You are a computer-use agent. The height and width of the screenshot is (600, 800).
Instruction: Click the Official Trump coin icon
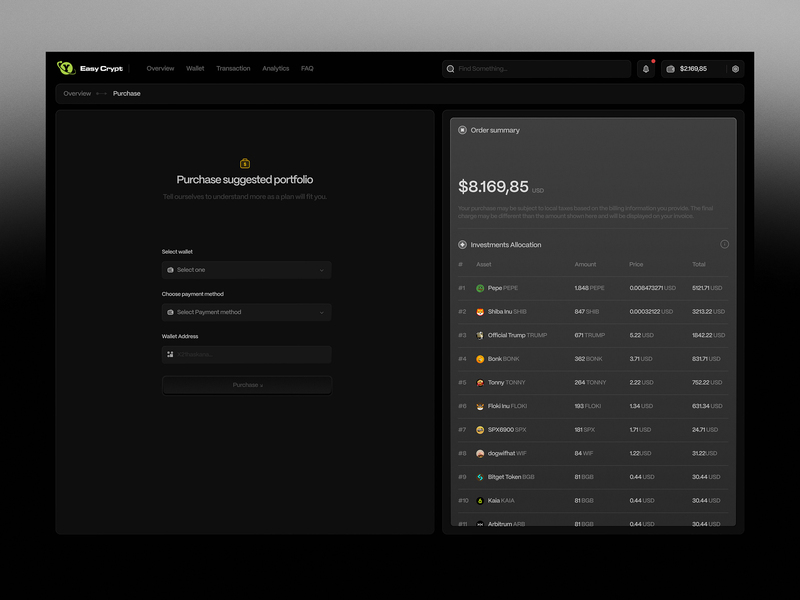(480, 335)
